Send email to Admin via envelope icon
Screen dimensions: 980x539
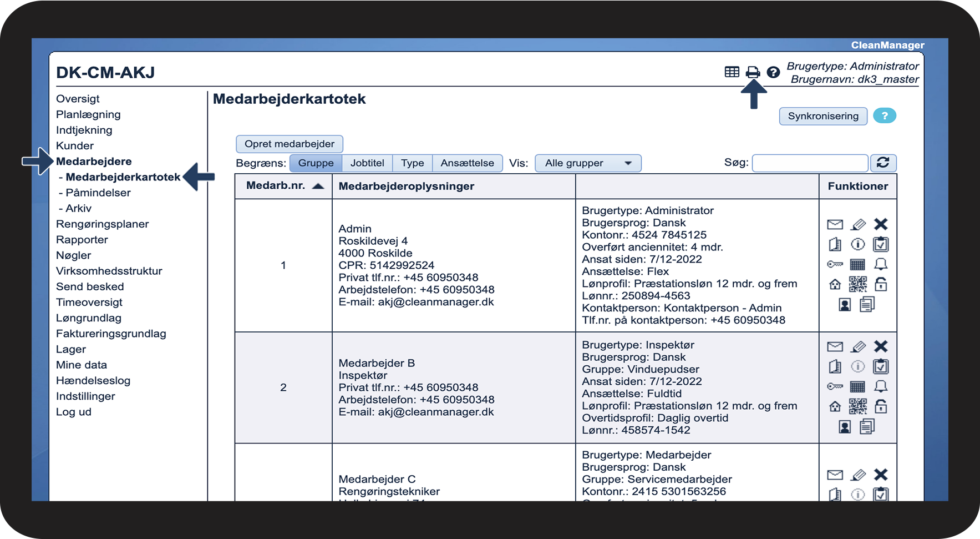pyautogui.click(x=835, y=224)
